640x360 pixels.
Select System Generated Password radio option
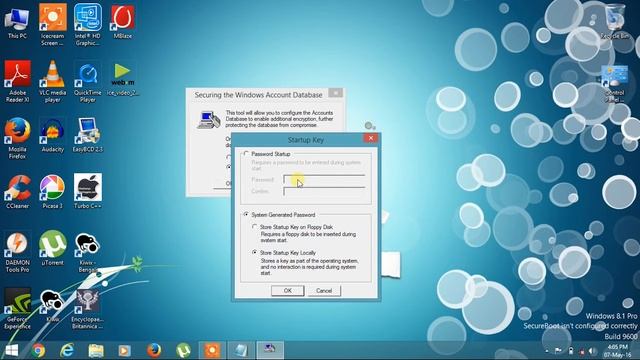click(246, 214)
